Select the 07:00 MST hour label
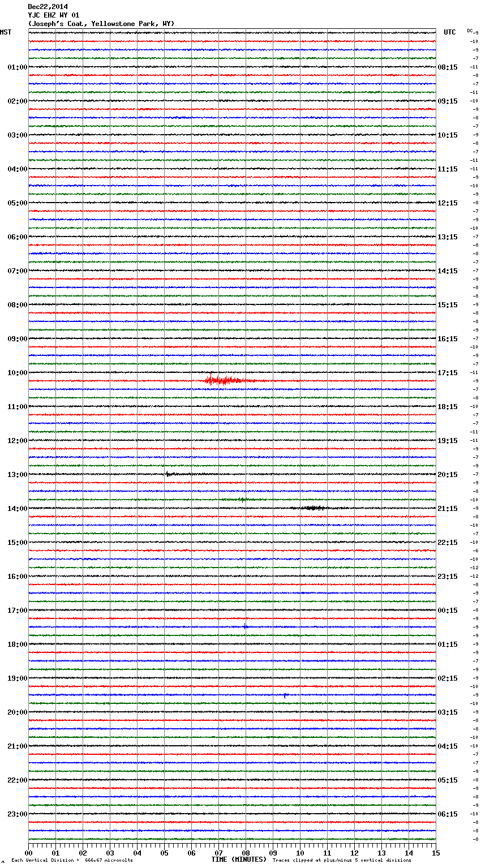481x868 pixels. tap(17, 271)
